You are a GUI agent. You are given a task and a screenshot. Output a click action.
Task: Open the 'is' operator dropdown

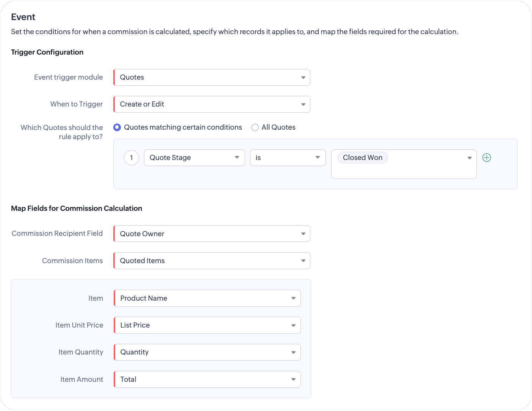point(288,158)
